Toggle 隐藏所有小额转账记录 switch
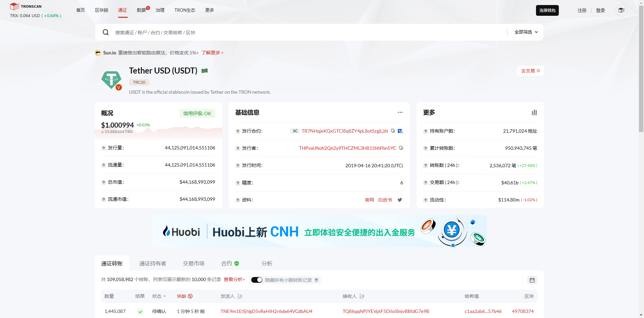644x318 pixels. click(257, 280)
